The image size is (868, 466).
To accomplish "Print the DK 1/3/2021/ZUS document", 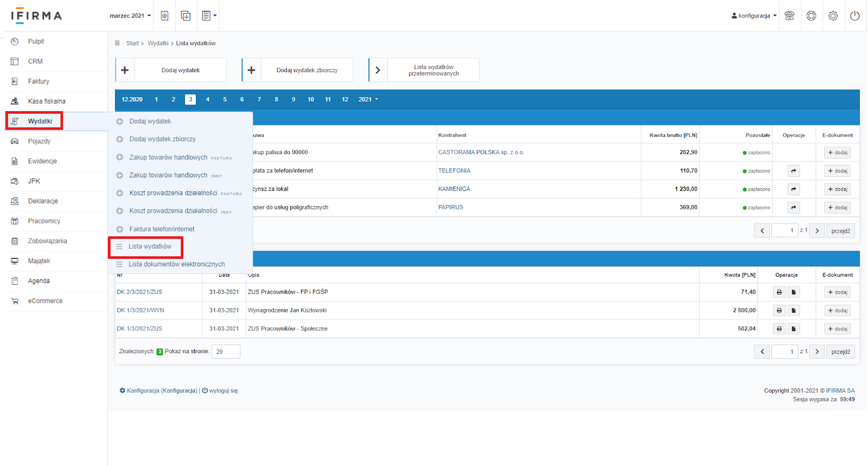I will 779,329.
